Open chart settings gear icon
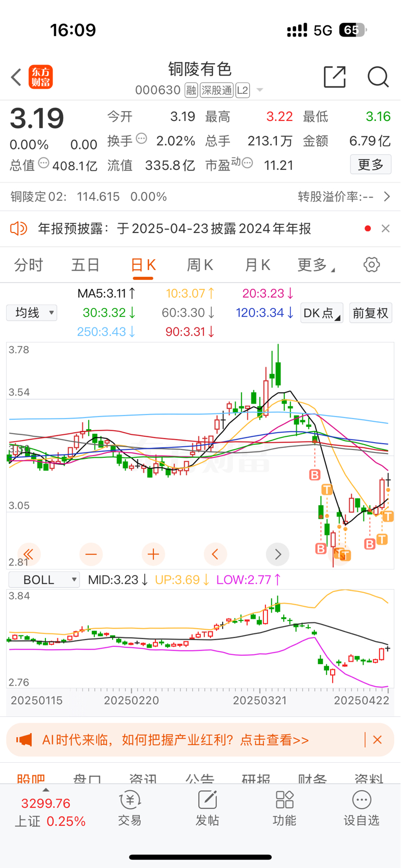The width and height of the screenshot is (401, 868). coord(371,264)
